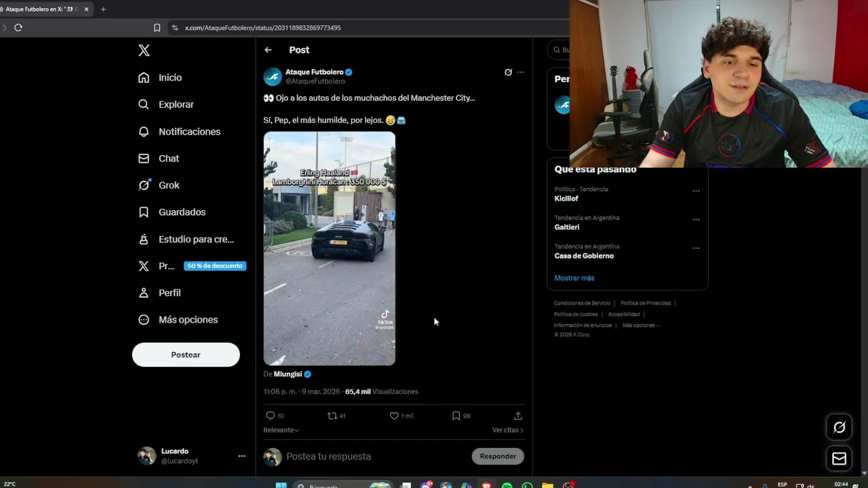Image resolution: width=868 pixels, height=488 pixels.
Task: Open Más opciones menu
Action: 178,319
